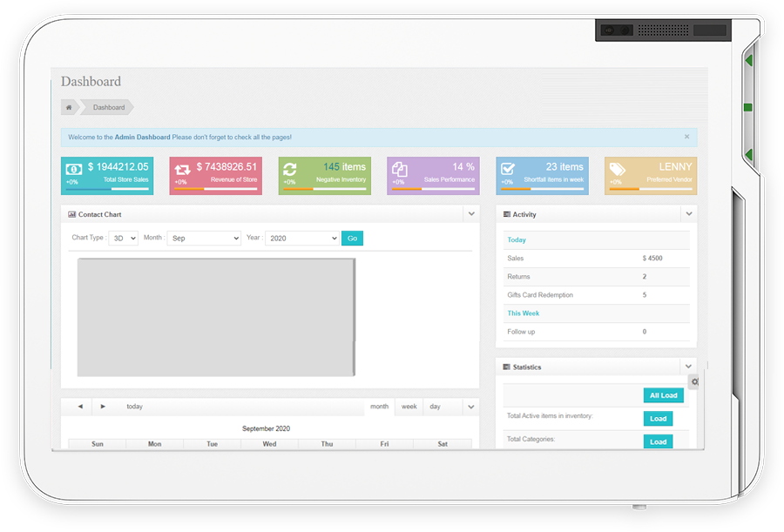Open the Year dropdown showing 2020
Viewport: 784px width, 532px height.
coord(302,238)
